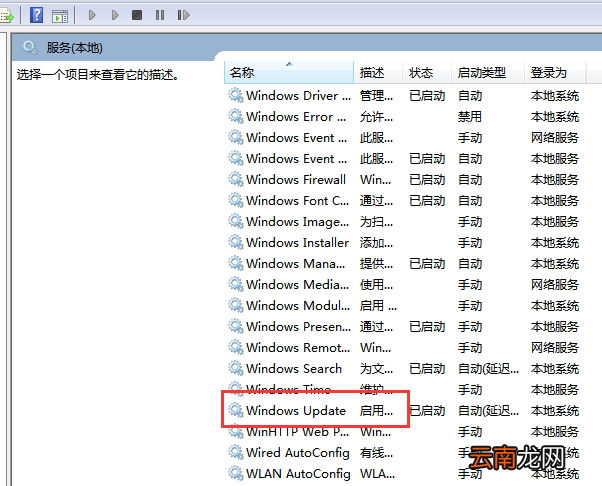Click WLA... description of WLAN AutoConfig
This screenshot has height=486, width=602.
377,474
